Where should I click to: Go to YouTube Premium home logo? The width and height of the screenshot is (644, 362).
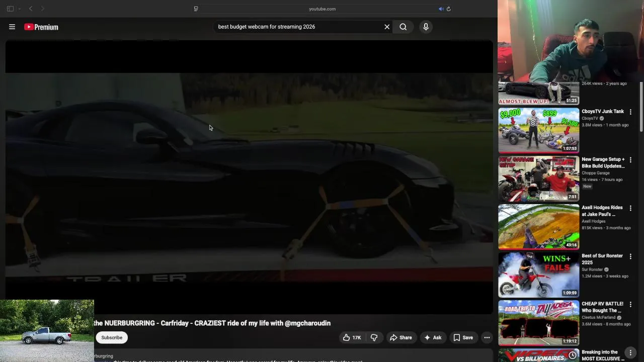[x=41, y=27]
